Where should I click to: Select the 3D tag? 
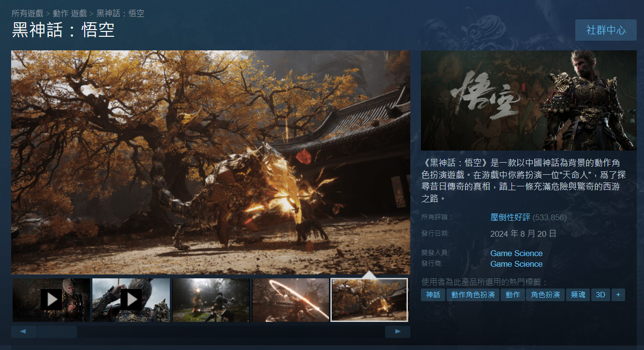click(600, 294)
